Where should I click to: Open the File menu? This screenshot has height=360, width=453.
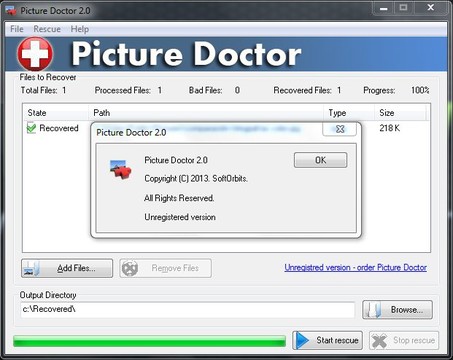(x=17, y=29)
